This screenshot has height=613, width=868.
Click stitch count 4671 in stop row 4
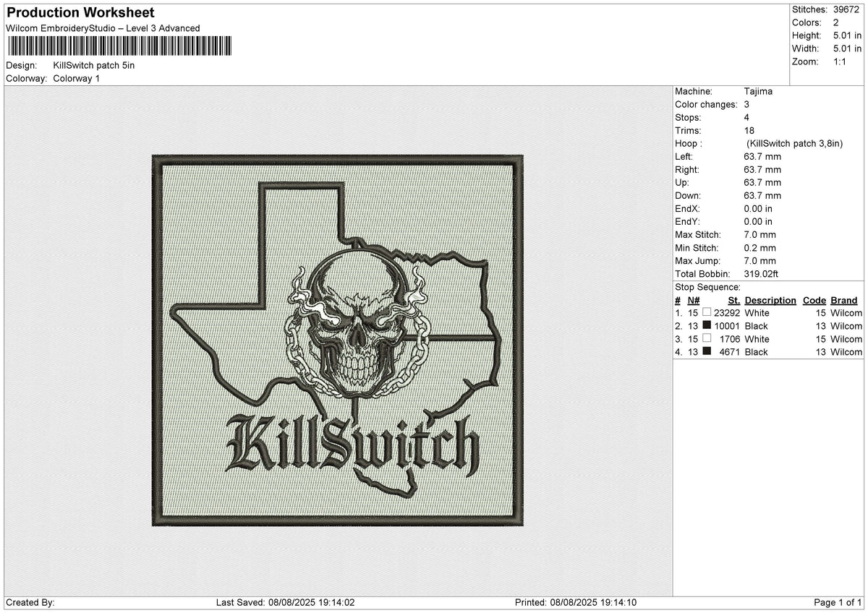pos(729,352)
